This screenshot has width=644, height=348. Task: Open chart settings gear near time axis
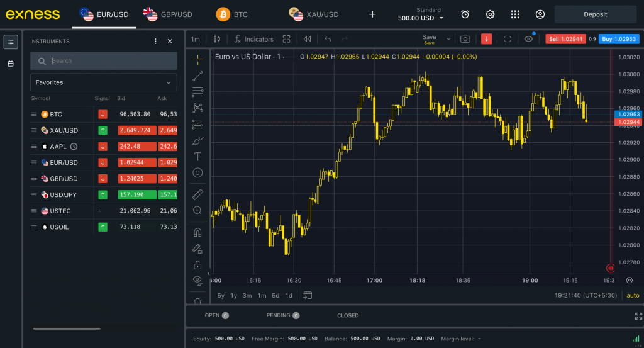click(629, 280)
